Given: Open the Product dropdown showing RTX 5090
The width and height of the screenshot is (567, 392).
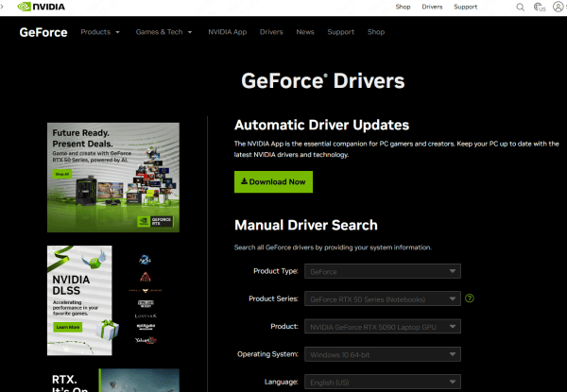Looking at the screenshot, I should coord(383,327).
